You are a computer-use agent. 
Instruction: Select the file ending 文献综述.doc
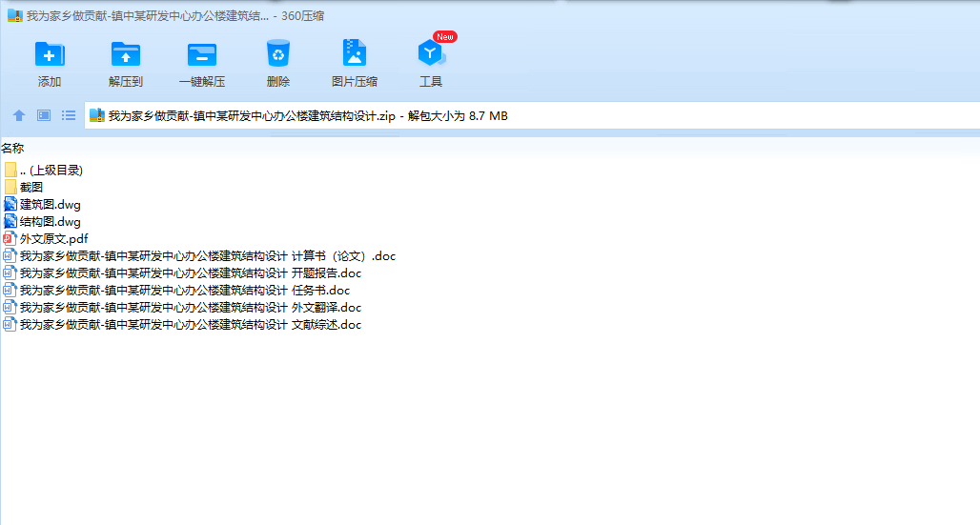click(x=191, y=324)
